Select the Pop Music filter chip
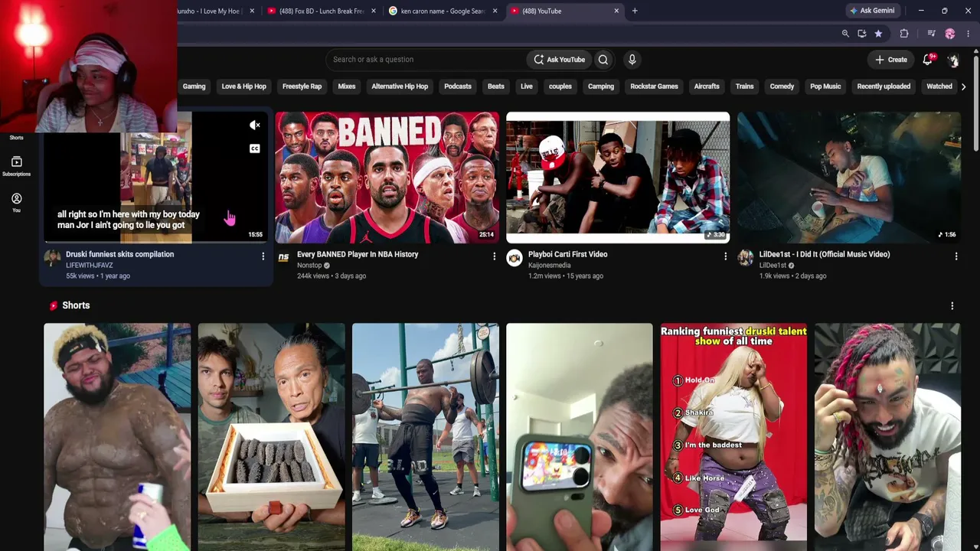 [825, 86]
